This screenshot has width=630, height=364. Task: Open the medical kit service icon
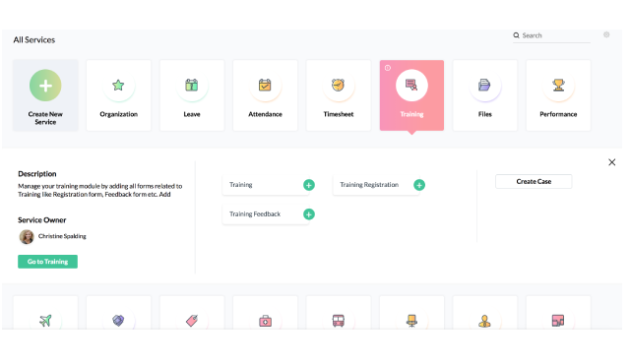265,321
